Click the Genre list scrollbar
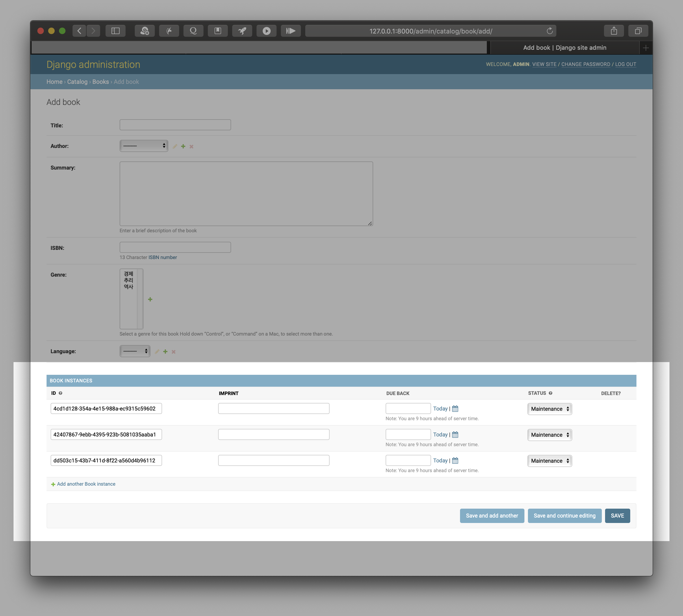Image resolution: width=683 pixels, height=616 pixels. [140, 299]
